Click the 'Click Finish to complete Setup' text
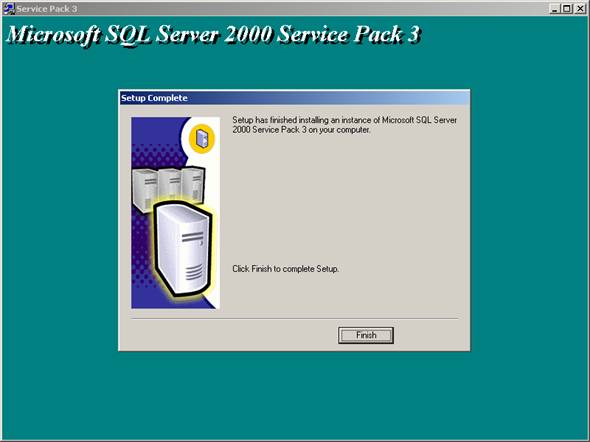The width and height of the screenshot is (590, 442). click(x=285, y=269)
